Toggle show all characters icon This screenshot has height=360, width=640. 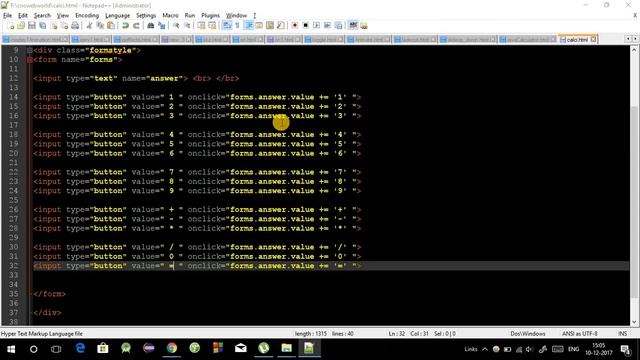tap(237, 26)
